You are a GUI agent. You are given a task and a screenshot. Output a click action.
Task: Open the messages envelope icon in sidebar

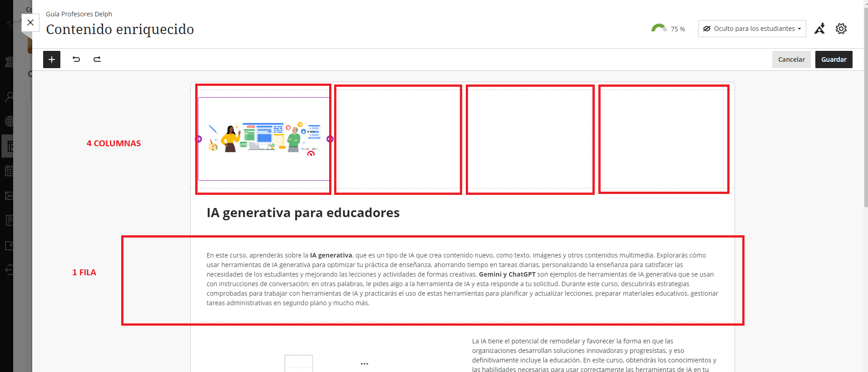click(9, 196)
